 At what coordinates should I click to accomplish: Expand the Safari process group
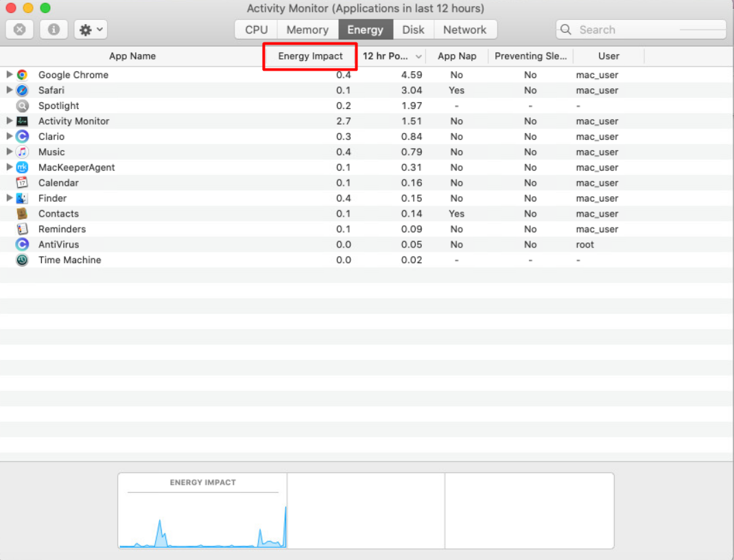(9, 90)
